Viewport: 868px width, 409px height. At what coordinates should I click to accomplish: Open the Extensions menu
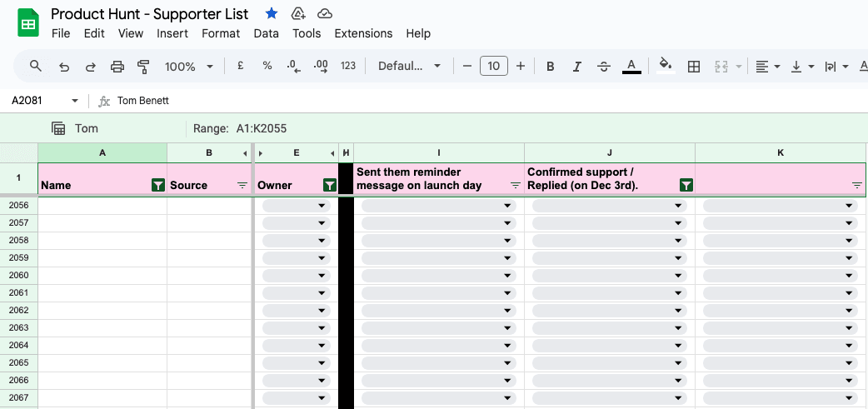pos(363,33)
